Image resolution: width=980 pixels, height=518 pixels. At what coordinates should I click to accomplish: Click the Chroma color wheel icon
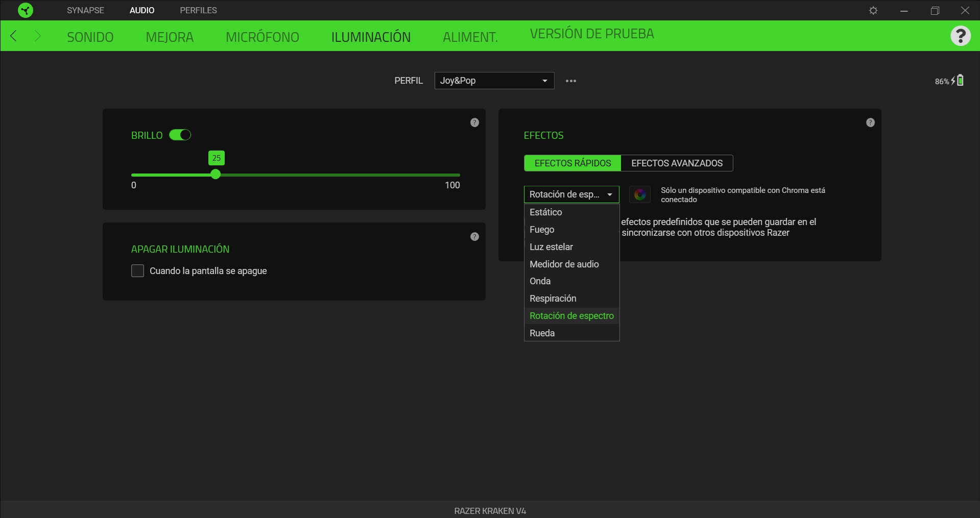click(x=639, y=194)
